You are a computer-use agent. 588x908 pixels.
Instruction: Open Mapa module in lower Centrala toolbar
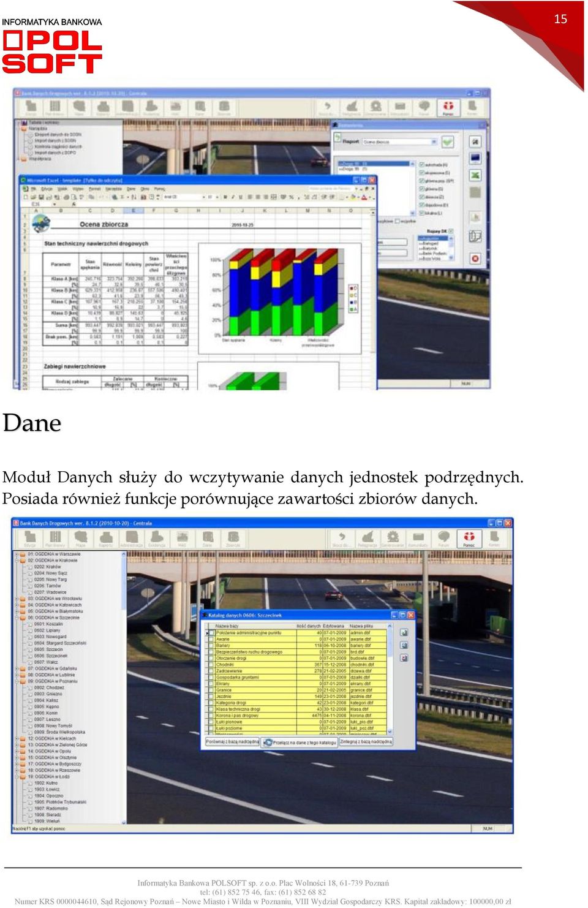coord(80,539)
